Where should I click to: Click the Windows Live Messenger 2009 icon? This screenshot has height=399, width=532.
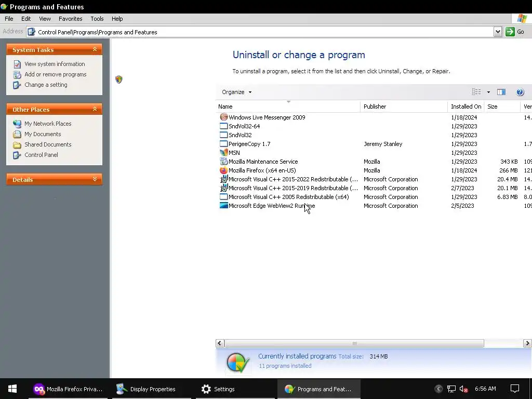click(223, 117)
